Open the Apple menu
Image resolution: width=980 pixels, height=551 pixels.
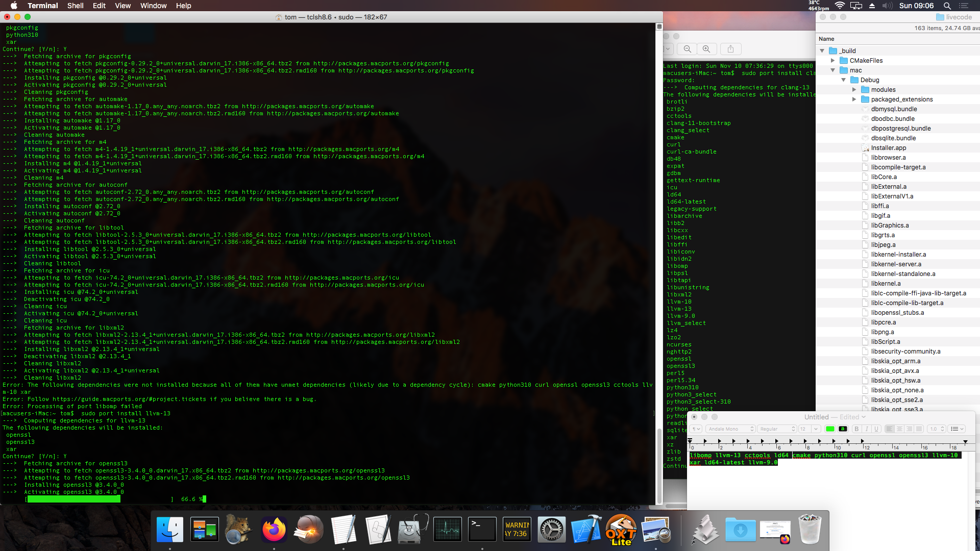click(x=14, y=6)
